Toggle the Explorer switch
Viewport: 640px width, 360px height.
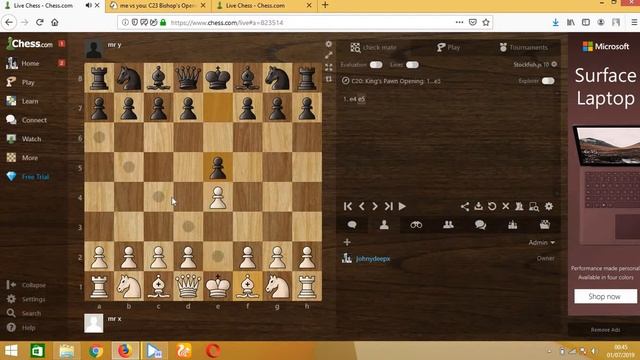(x=548, y=81)
